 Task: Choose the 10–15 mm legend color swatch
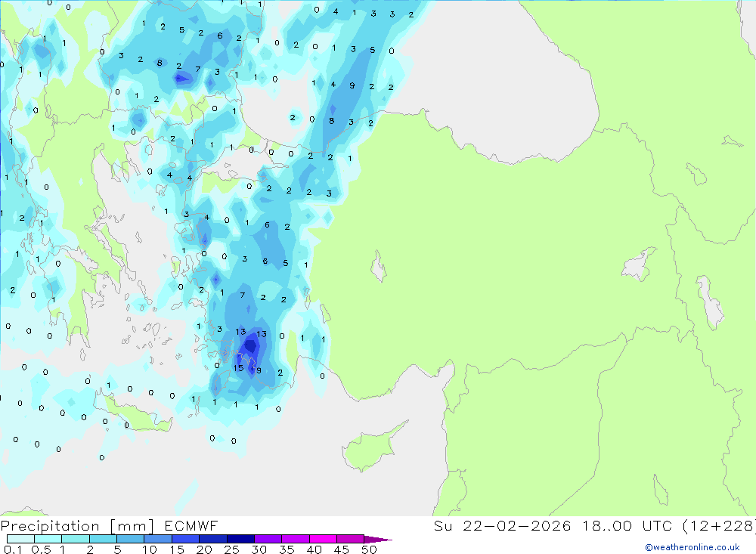[158, 539]
